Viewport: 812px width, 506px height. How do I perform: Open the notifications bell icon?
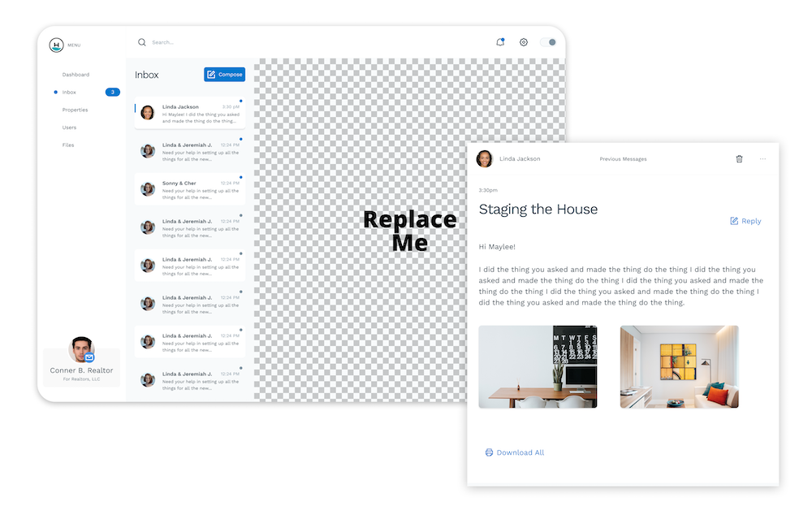499,42
